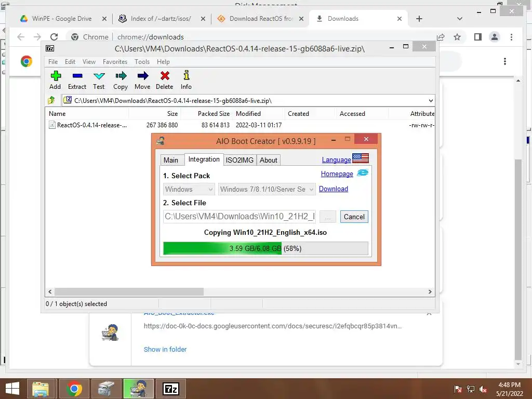Open the Chrome profile avatar
This screenshot has height=399, width=532.
click(x=495, y=37)
